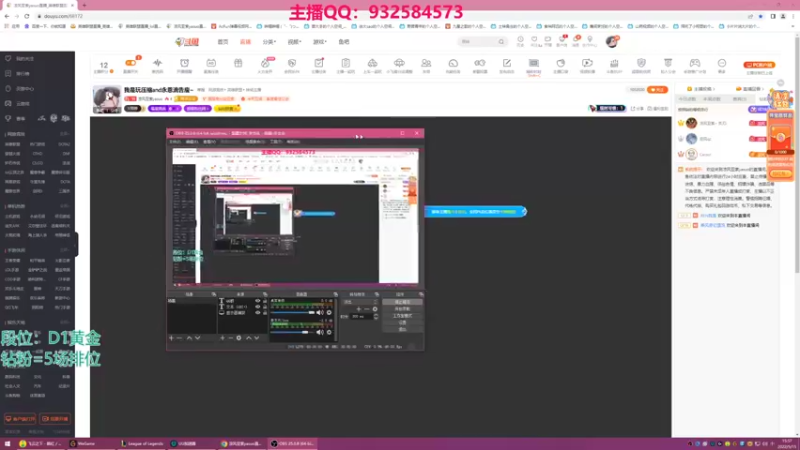Click the gift box icon in toolbar
Viewport: 800px width, 450px height.
pyautogui.click(x=238, y=63)
